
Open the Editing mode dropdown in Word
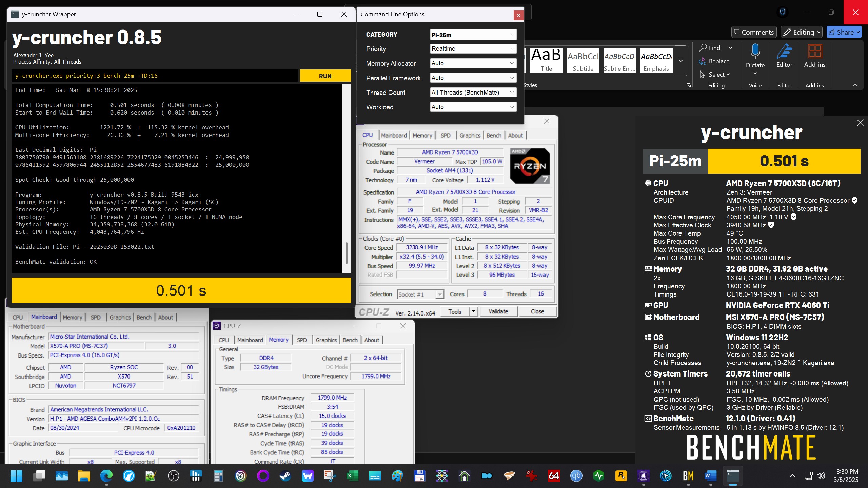802,32
